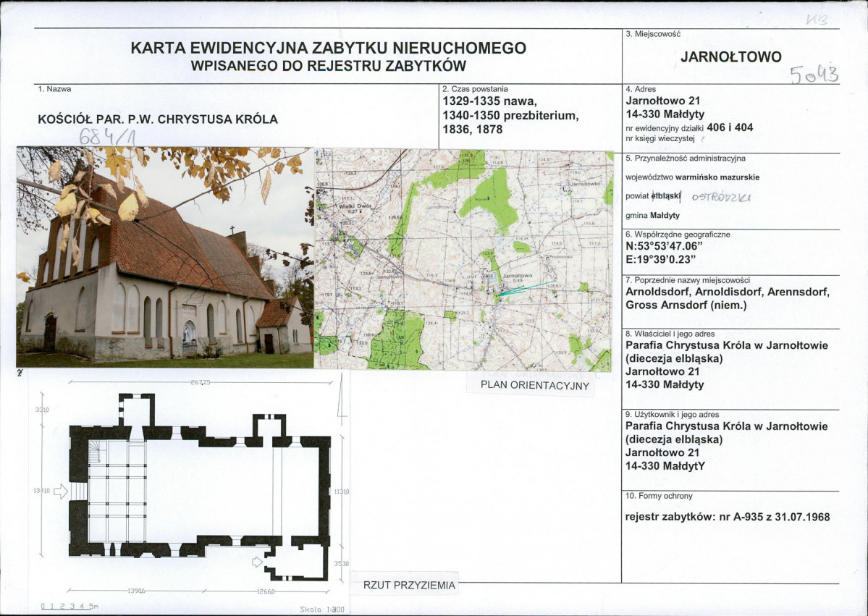Click the label '6. Współrzędne geograficzne'

(x=678, y=235)
